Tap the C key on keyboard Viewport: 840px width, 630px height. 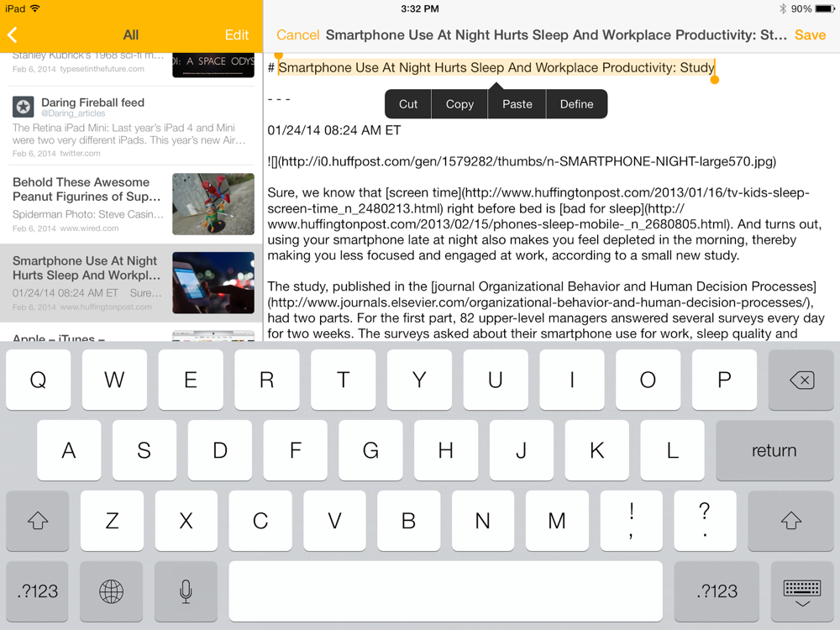(x=260, y=521)
